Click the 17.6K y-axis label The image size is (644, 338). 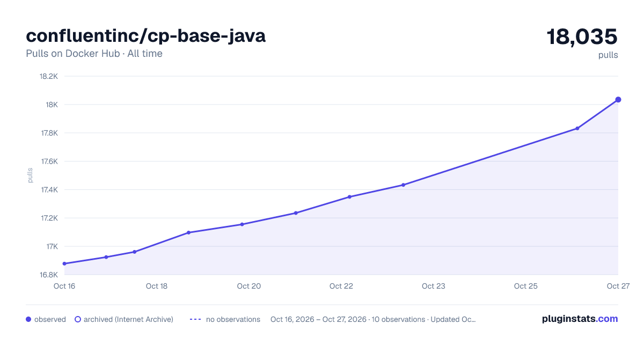[48, 161]
